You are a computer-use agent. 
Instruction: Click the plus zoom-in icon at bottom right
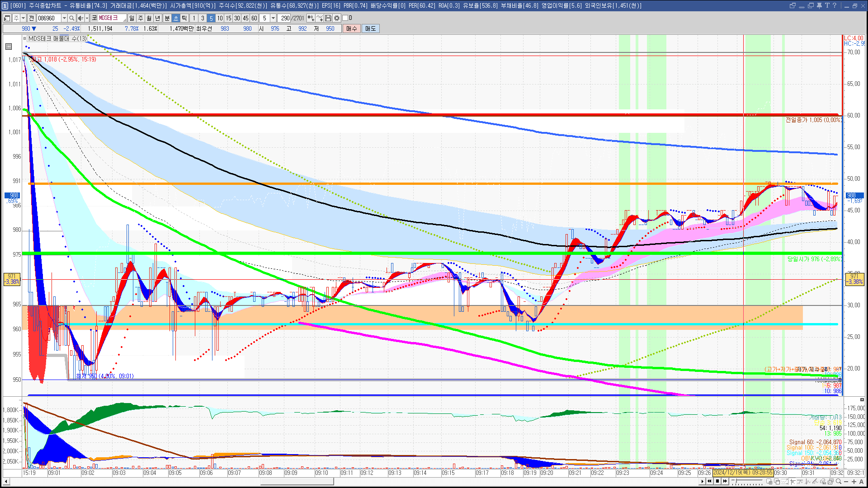click(854, 482)
